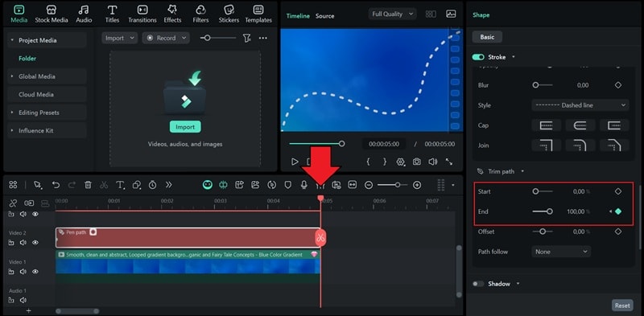Mute the Audio 1 track
Image resolution: width=644 pixels, height=316 pixels.
coord(23,301)
